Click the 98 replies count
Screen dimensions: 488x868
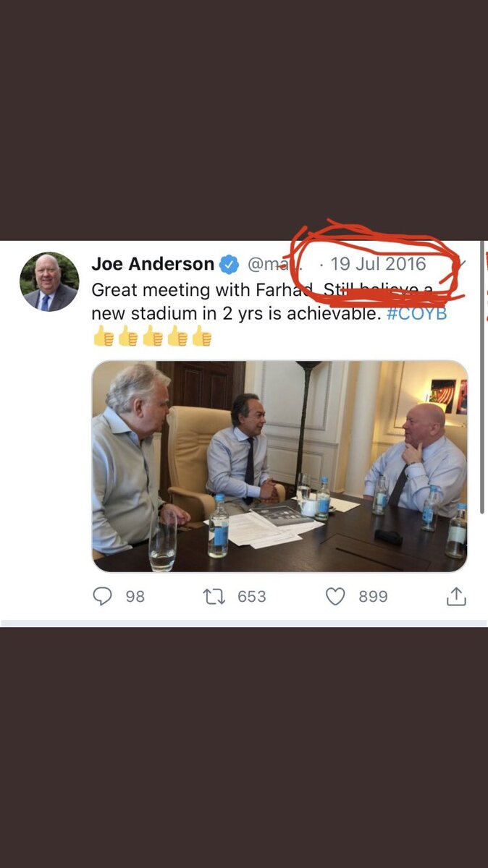[135, 597]
